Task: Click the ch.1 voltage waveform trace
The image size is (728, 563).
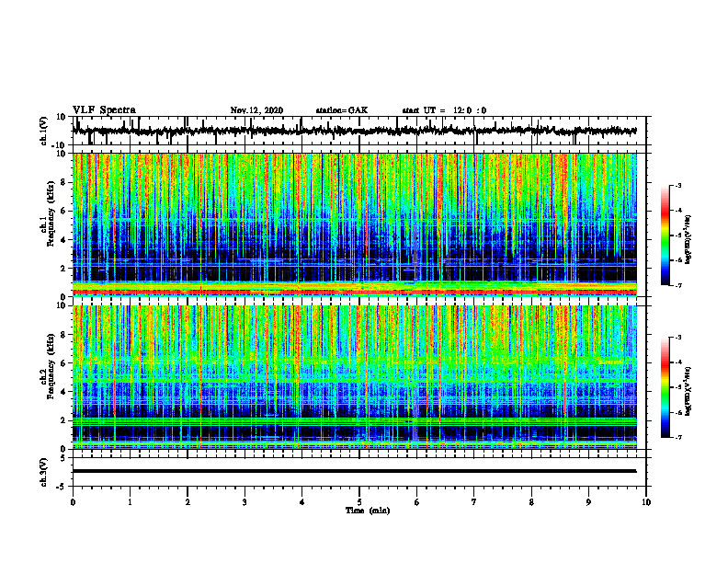Action: tap(354, 131)
